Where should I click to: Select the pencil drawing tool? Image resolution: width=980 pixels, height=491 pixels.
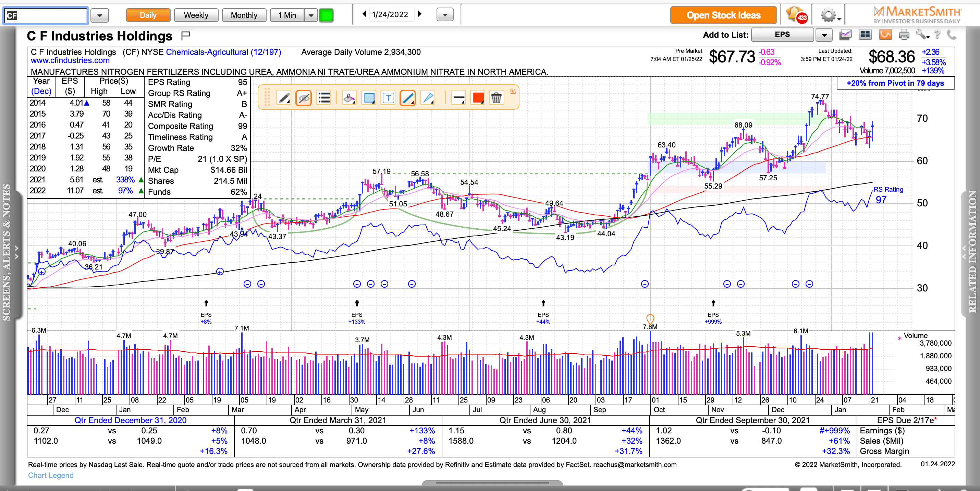284,98
